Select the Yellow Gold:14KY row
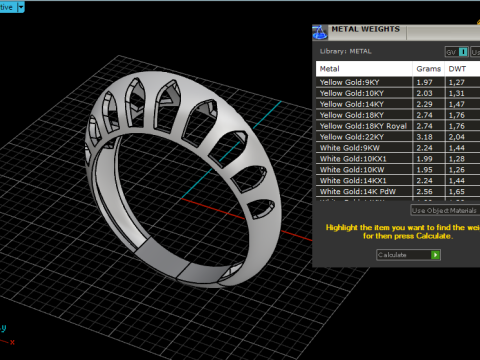Screen dimensions: 480x360 398,104
